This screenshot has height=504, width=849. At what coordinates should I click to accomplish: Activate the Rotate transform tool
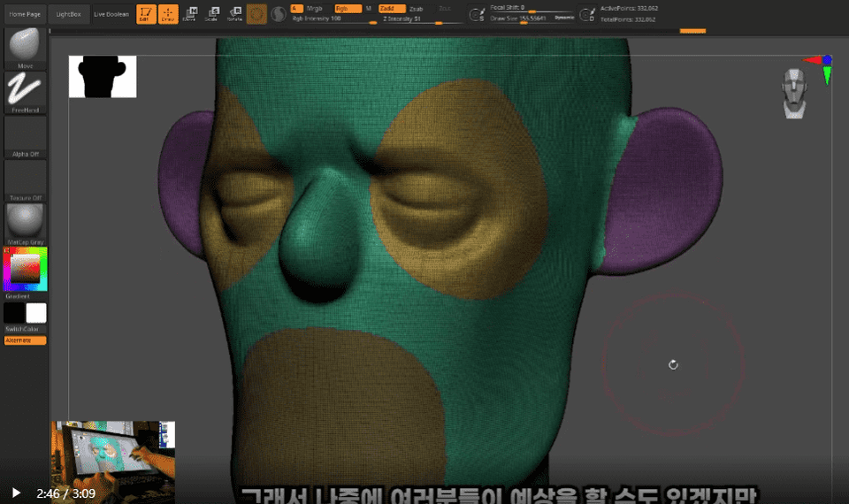point(234,13)
